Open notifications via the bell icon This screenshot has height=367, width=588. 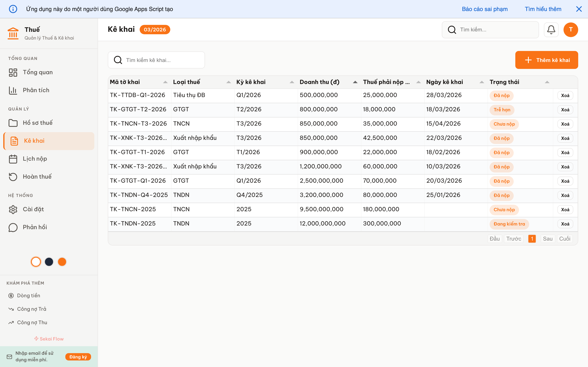pyautogui.click(x=551, y=30)
